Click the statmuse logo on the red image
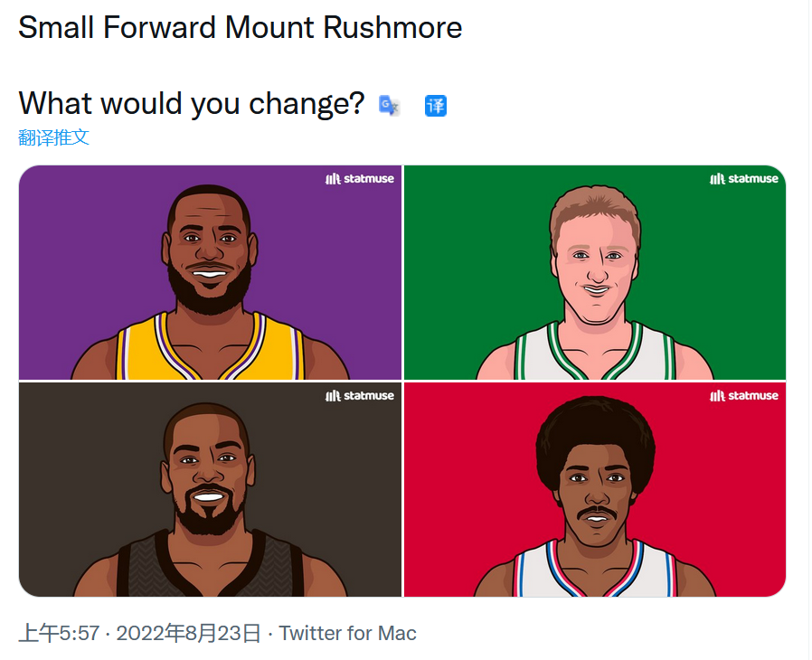Screen dimensions: 812x660 (743, 396)
